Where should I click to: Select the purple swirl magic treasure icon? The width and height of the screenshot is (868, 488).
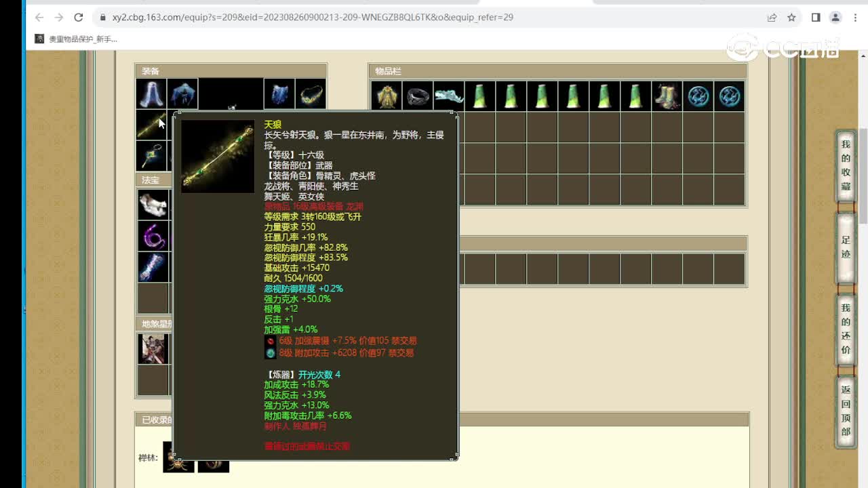(153, 236)
